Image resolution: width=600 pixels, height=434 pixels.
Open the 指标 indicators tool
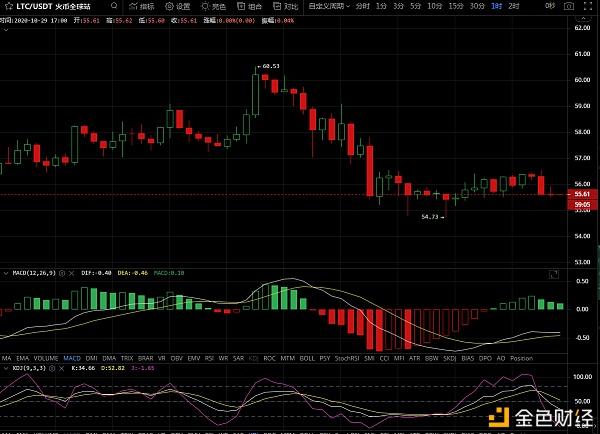point(146,6)
